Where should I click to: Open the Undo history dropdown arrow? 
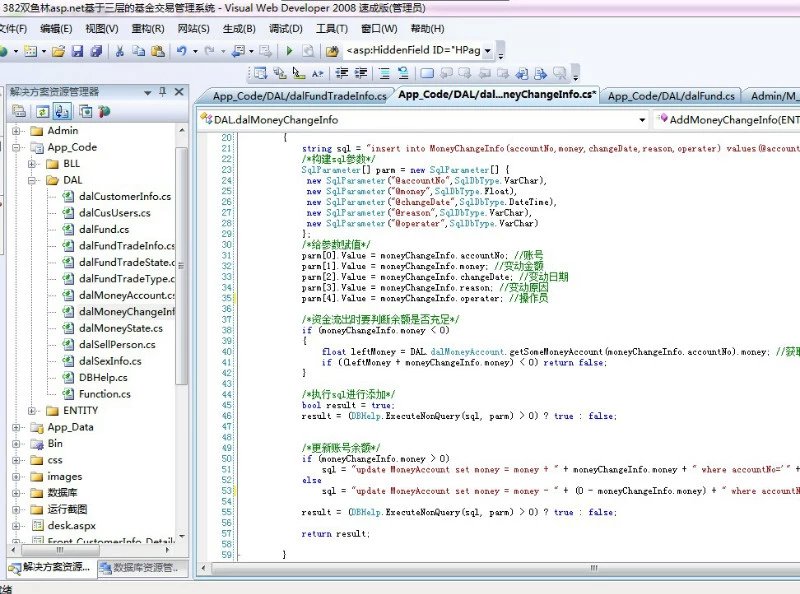(x=195, y=51)
